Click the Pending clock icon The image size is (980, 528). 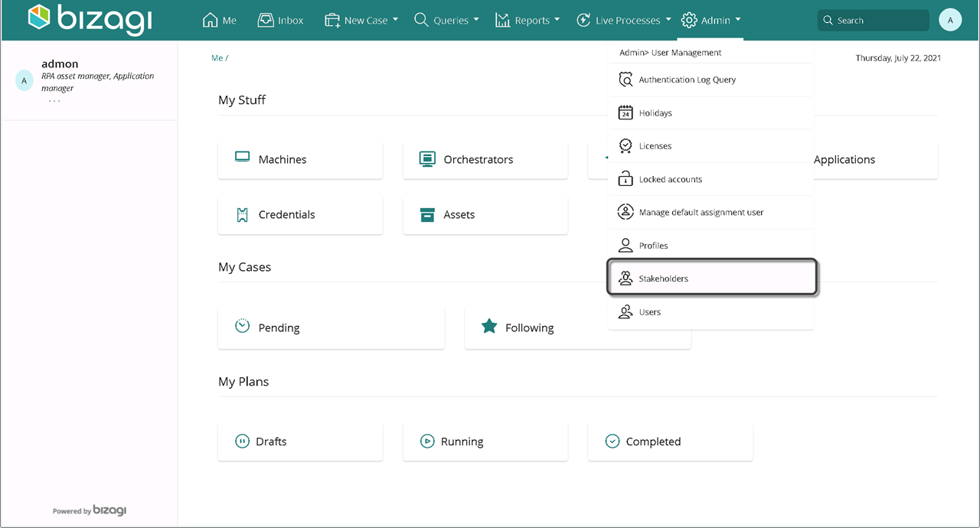point(243,326)
